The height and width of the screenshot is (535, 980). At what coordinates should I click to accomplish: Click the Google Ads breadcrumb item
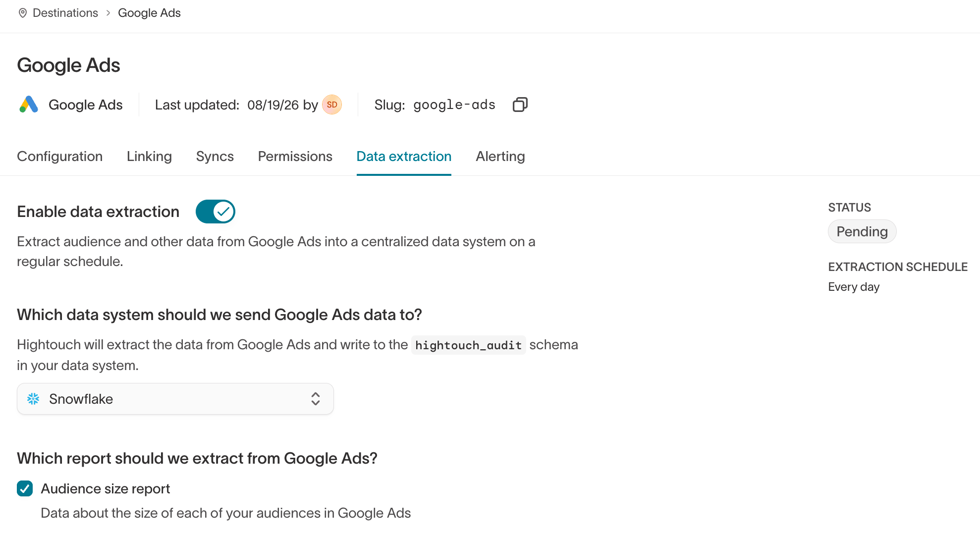[x=149, y=13]
